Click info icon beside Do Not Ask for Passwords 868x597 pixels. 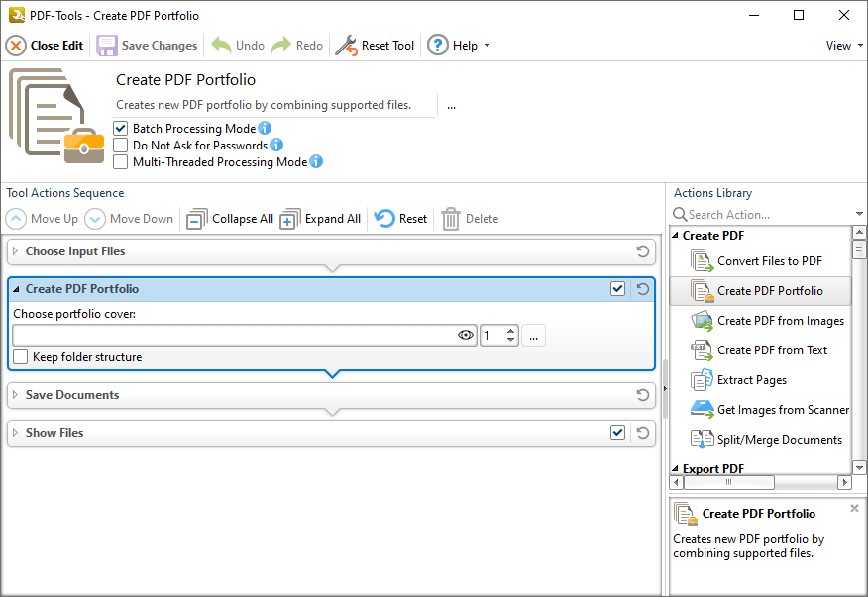point(276,145)
